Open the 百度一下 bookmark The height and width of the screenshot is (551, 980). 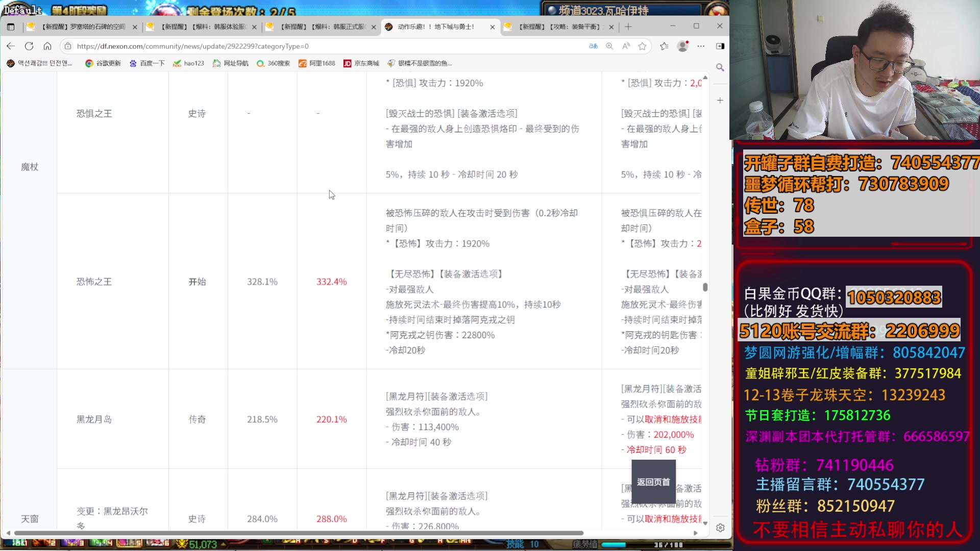pyautogui.click(x=147, y=63)
